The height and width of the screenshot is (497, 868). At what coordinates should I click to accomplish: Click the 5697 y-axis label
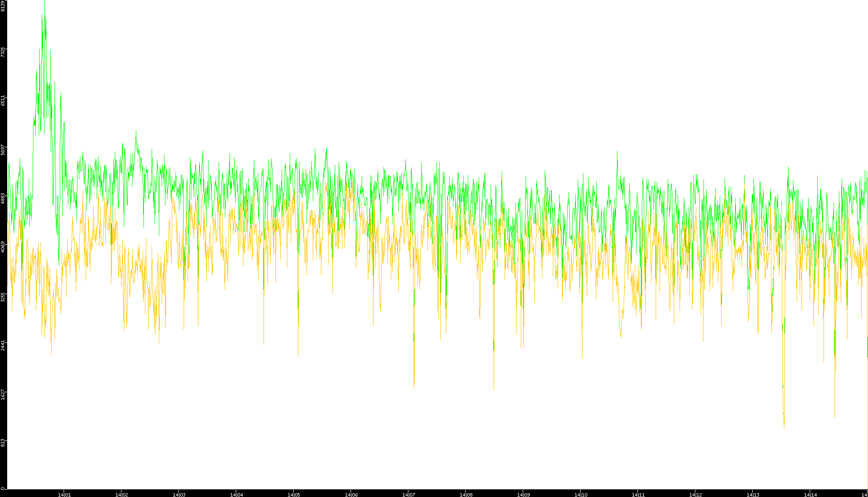[3, 150]
